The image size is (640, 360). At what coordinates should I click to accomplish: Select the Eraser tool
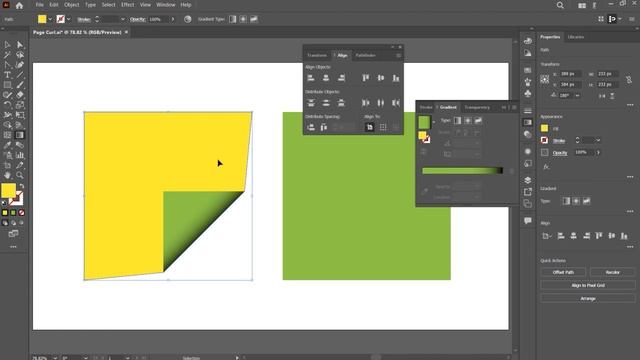[20, 95]
